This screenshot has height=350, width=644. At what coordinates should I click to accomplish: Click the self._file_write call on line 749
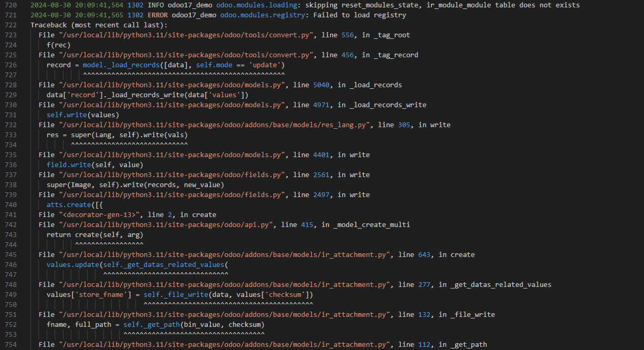click(174, 295)
